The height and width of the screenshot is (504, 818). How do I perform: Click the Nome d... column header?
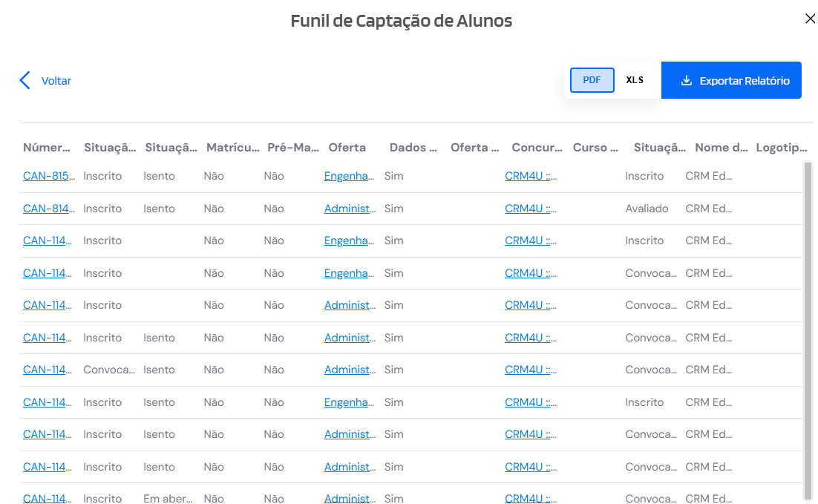click(x=721, y=148)
